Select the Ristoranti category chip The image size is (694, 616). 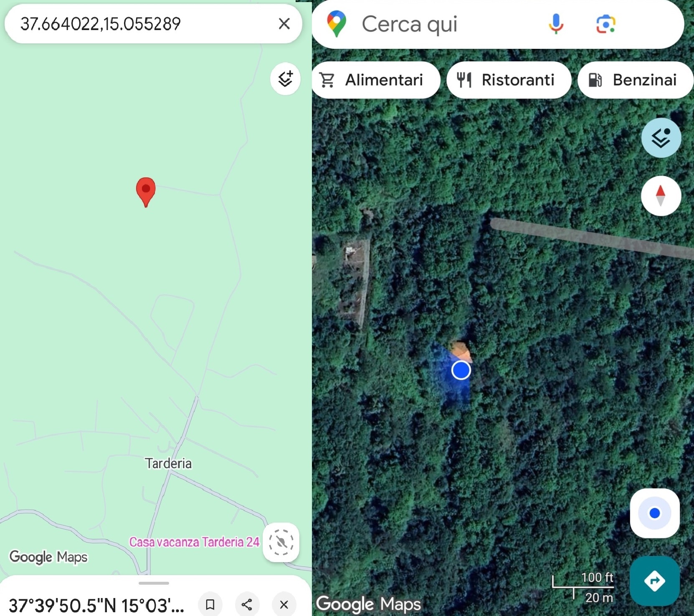509,80
